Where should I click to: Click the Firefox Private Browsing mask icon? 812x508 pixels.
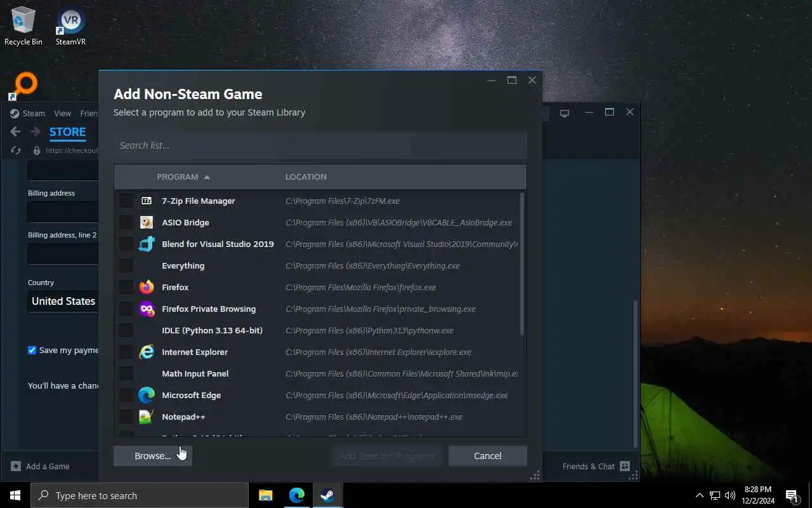pos(147,309)
